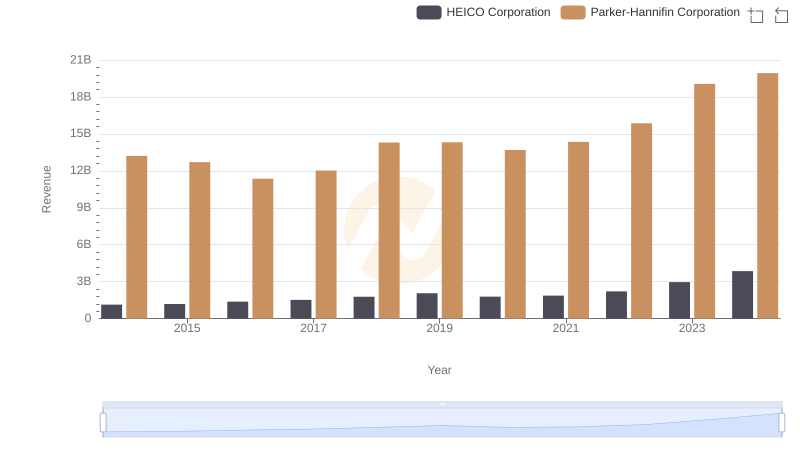Click the '9B' y-axis label
Image resolution: width=800 pixels, height=461 pixels.
coord(84,208)
